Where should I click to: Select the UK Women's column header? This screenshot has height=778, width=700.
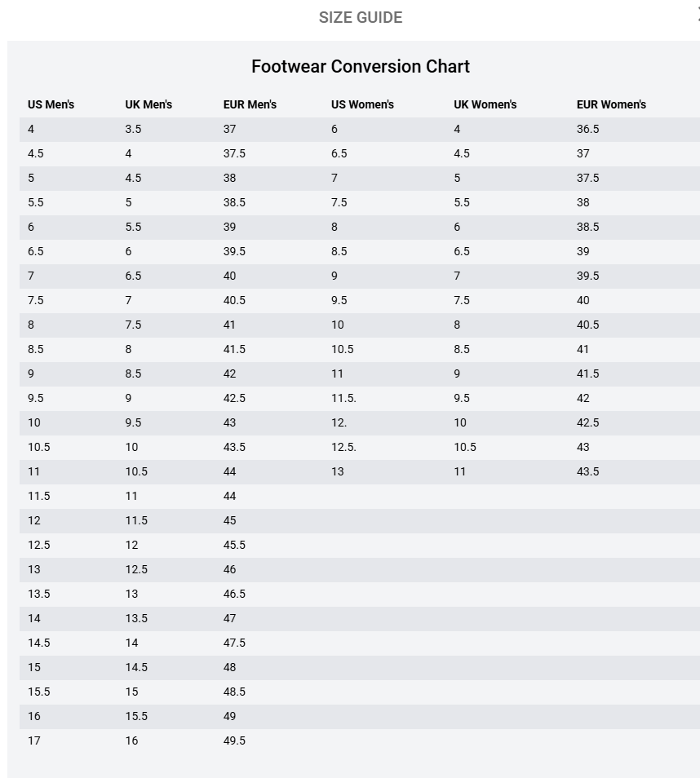(x=485, y=104)
